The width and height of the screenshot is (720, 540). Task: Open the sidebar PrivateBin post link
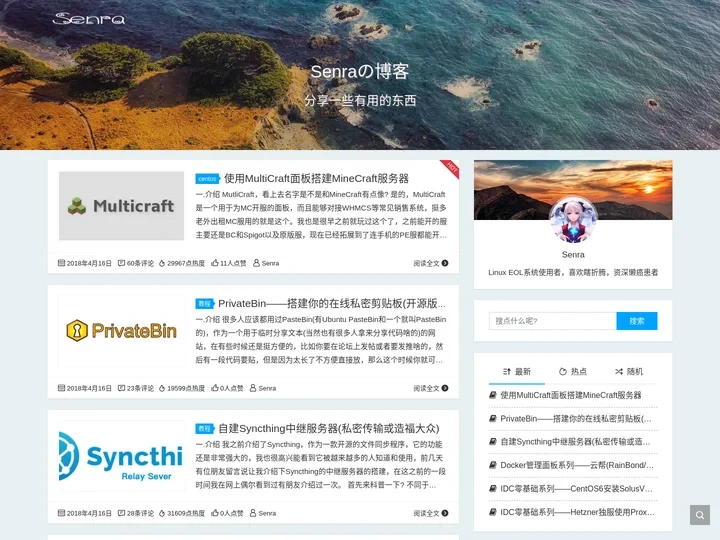[x=576, y=418]
